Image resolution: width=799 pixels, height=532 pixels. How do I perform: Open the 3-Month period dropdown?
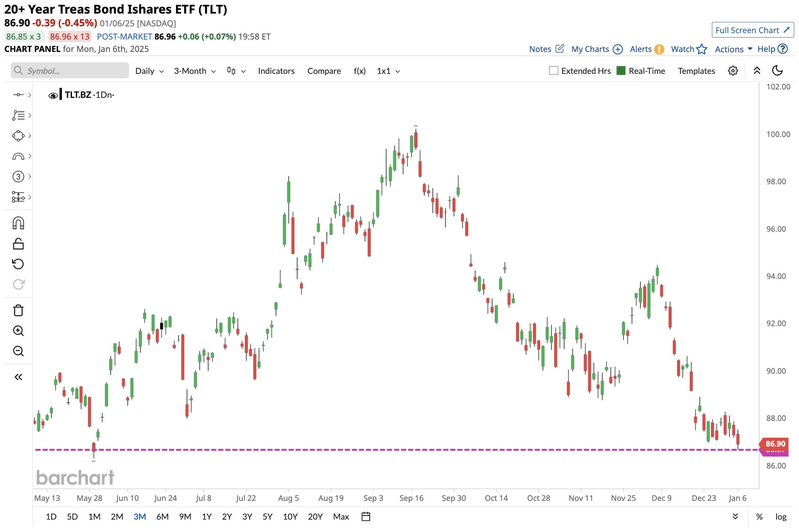(x=195, y=71)
